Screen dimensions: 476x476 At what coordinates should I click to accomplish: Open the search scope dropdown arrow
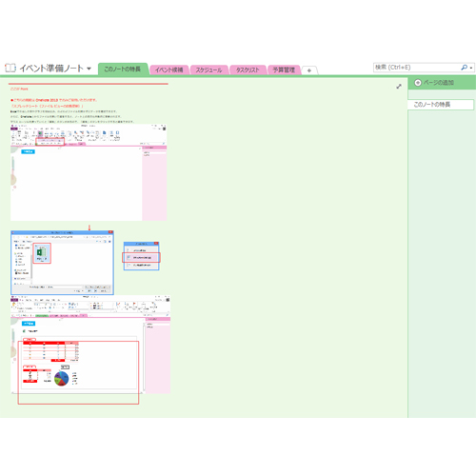pos(471,68)
